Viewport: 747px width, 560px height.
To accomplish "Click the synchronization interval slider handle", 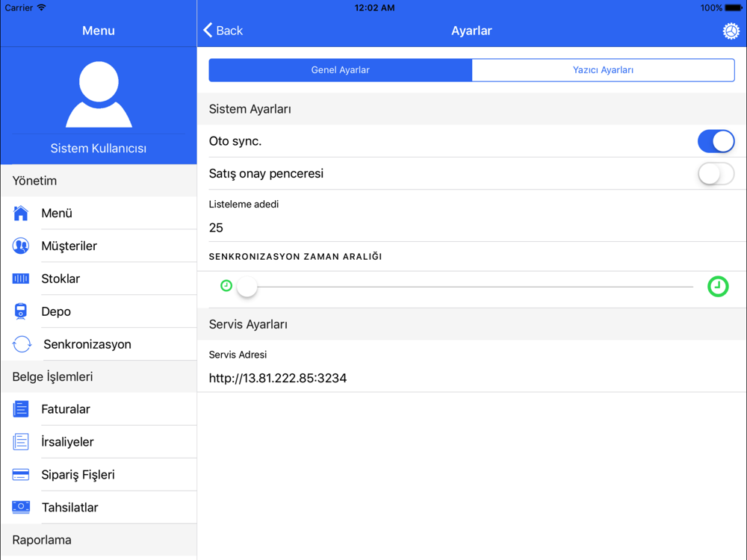I will click(x=247, y=287).
